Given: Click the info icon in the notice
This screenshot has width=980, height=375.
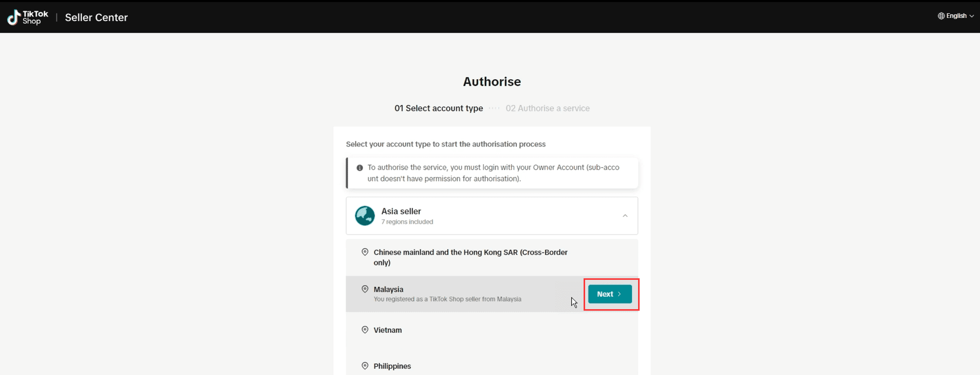Looking at the screenshot, I should [x=360, y=168].
